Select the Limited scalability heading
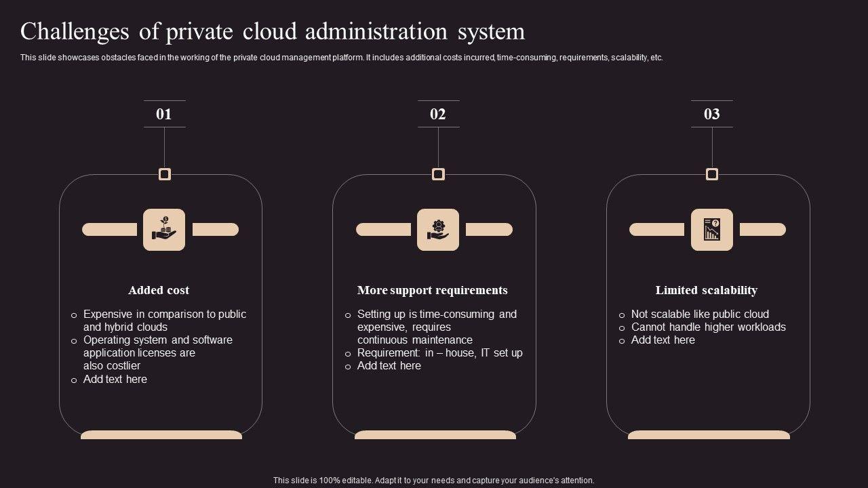This screenshot has height=488, width=868. pos(706,290)
